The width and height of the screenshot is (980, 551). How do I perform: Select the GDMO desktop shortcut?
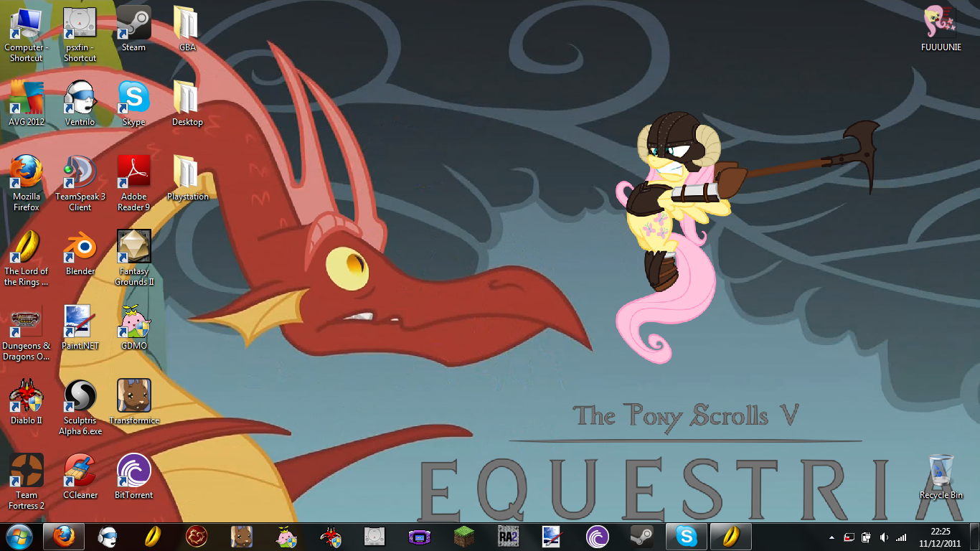(133, 327)
